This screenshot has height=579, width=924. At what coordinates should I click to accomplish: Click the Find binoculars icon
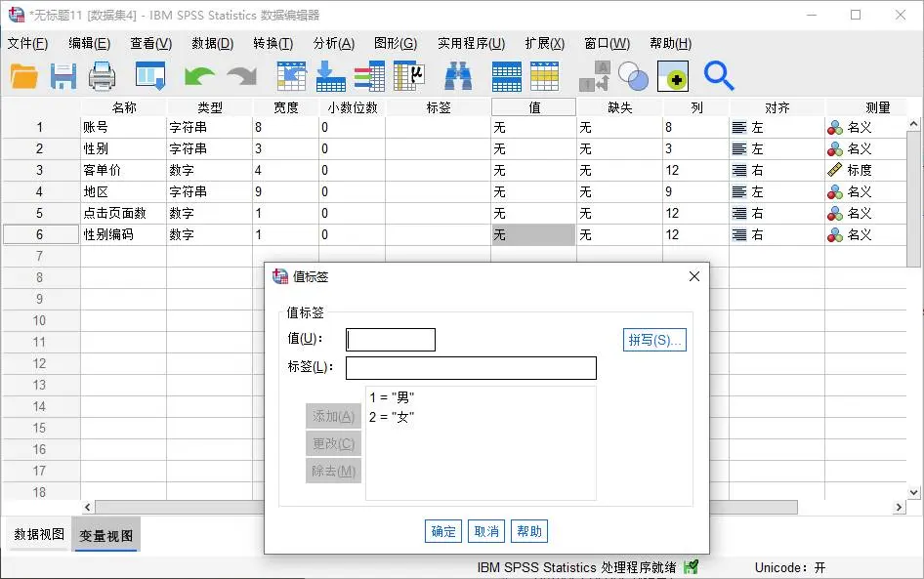(x=458, y=76)
